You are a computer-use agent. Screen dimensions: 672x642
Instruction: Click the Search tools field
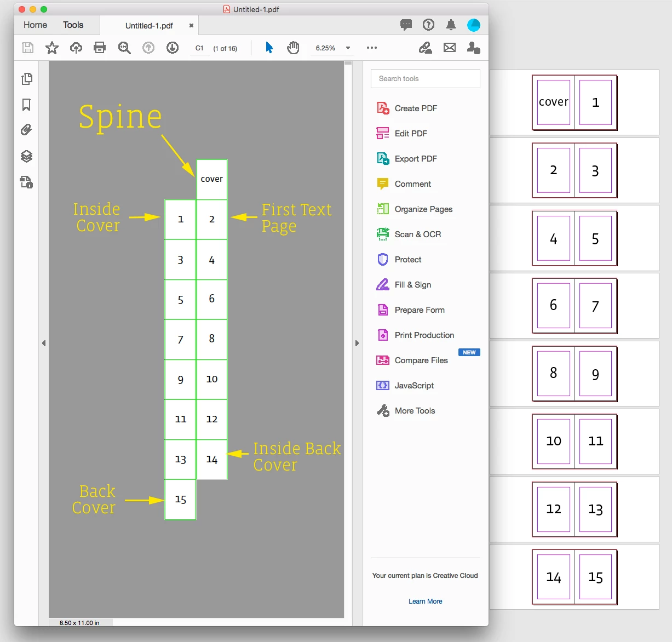pyautogui.click(x=426, y=78)
